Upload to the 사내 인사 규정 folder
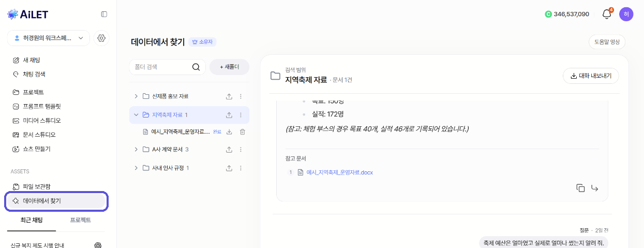 click(229, 168)
